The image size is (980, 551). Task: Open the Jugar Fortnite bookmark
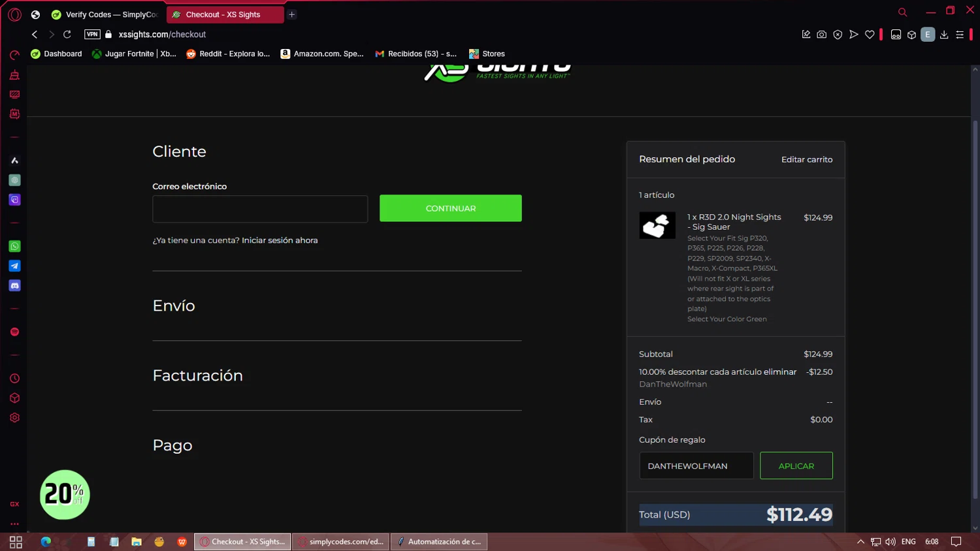click(134, 54)
